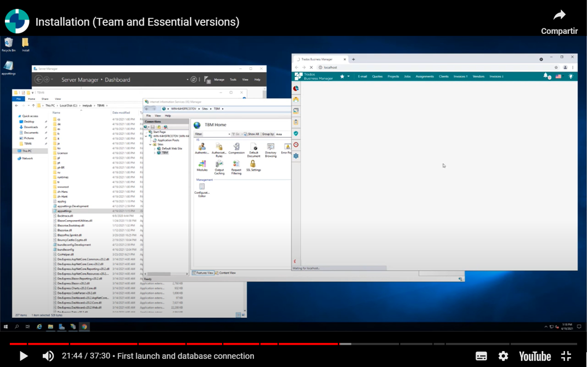The image size is (588, 367).
Task: Open Tools menu in Server Manager
Action: 233,80
